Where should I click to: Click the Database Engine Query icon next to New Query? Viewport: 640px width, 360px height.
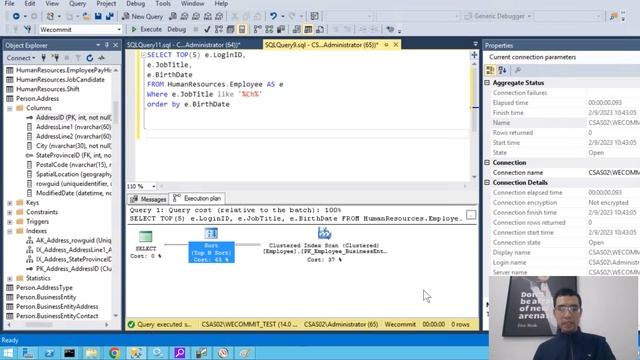tap(173, 16)
